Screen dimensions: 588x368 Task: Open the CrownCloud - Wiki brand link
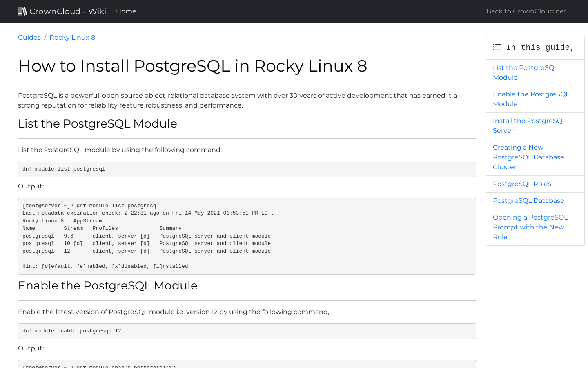[x=62, y=11]
